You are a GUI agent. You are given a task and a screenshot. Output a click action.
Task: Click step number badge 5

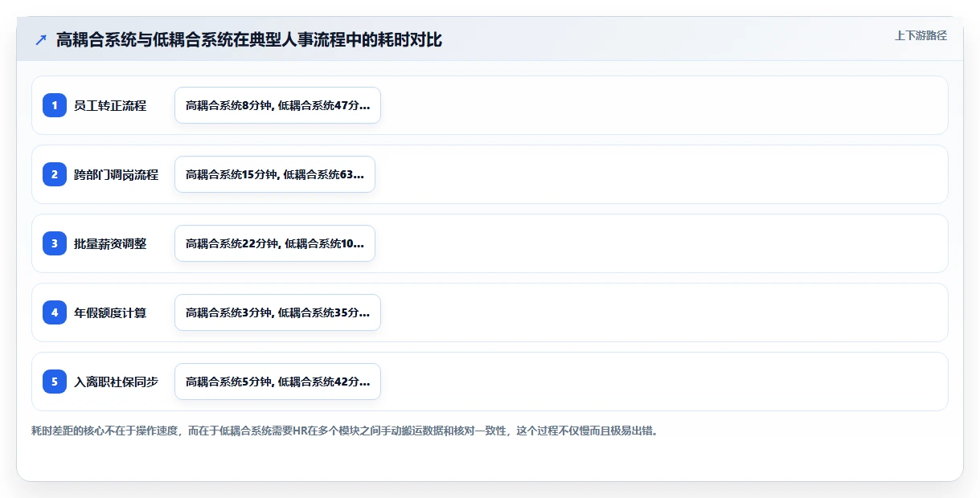55,382
